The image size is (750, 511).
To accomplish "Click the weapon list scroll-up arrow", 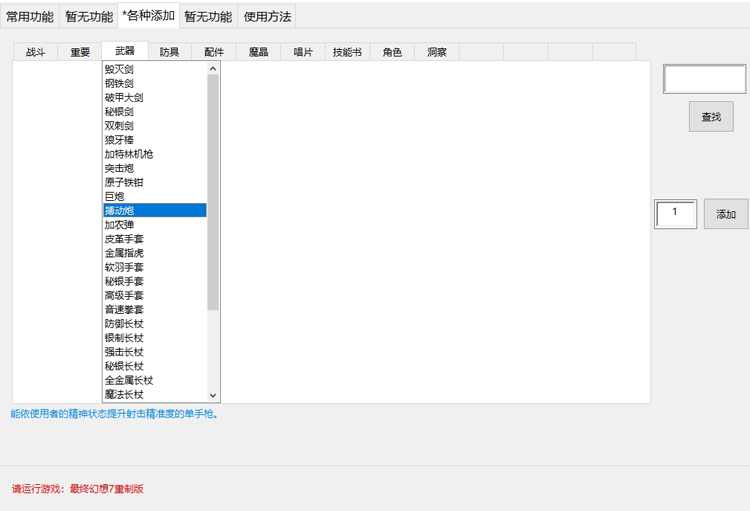I will [213, 68].
